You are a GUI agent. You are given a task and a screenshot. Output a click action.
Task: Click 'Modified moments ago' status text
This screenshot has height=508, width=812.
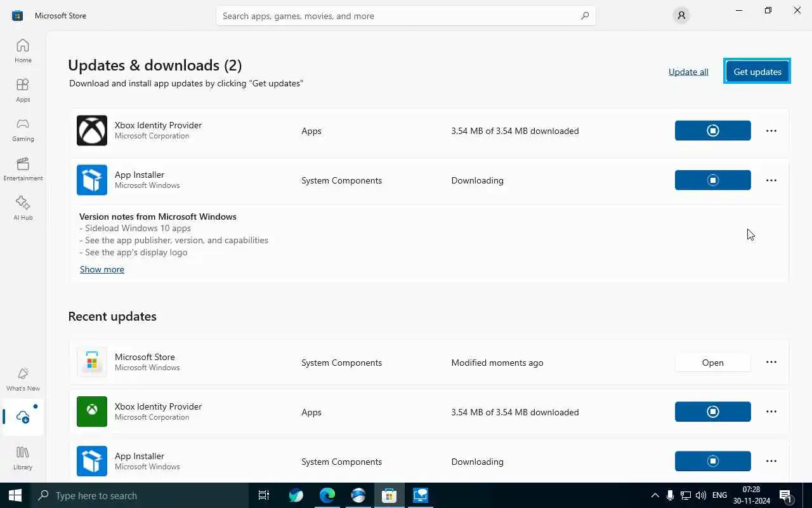point(497,363)
